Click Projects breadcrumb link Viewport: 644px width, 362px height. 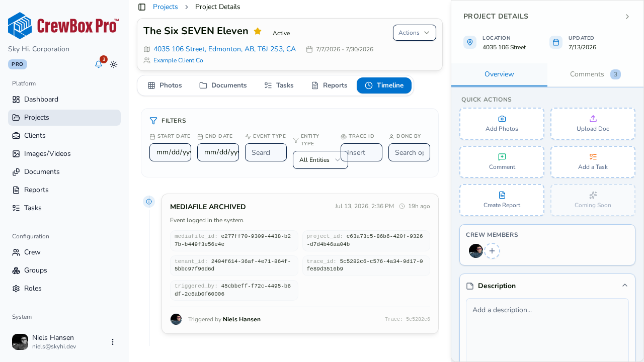[165, 7]
